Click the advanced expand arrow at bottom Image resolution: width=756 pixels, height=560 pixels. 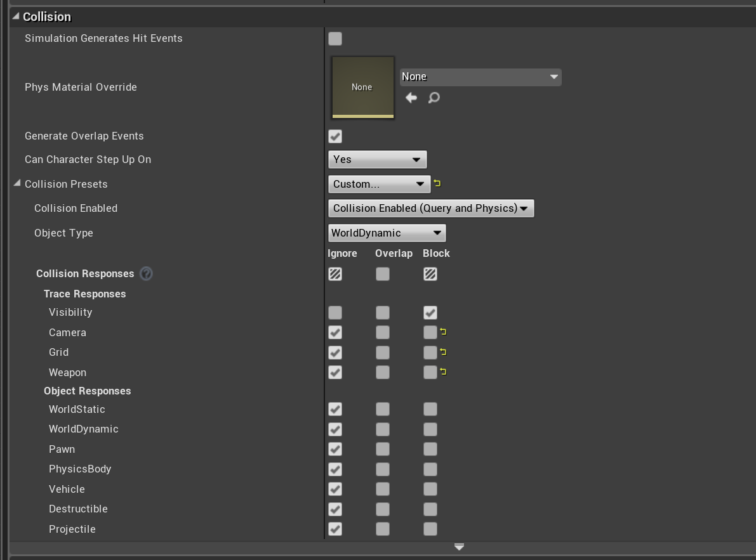(x=459, y=547)
